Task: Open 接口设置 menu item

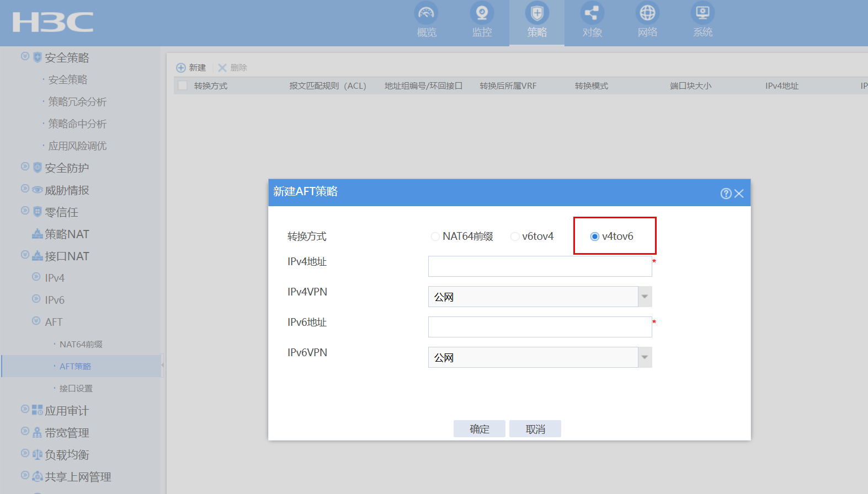Action: pyautogui.click(x=76, y=389)
